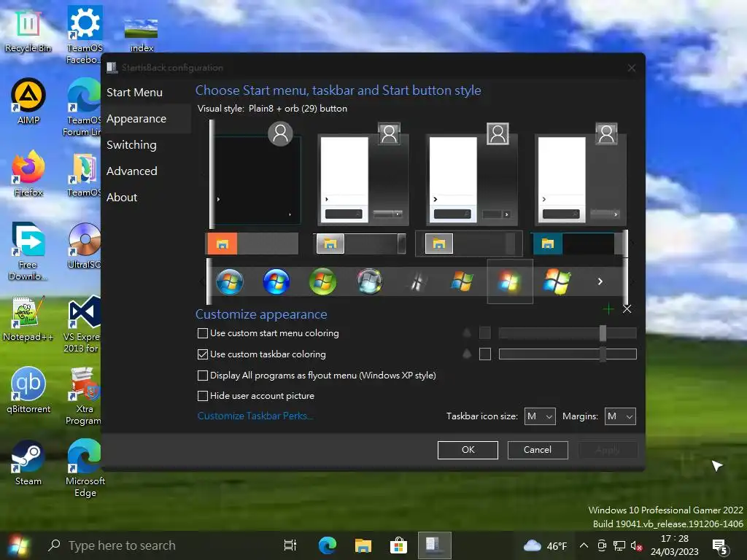The height and width of the screenshot is (560, 747).
Task: Open the Taskbar icon size dropdown
Action: pos(540,416)
